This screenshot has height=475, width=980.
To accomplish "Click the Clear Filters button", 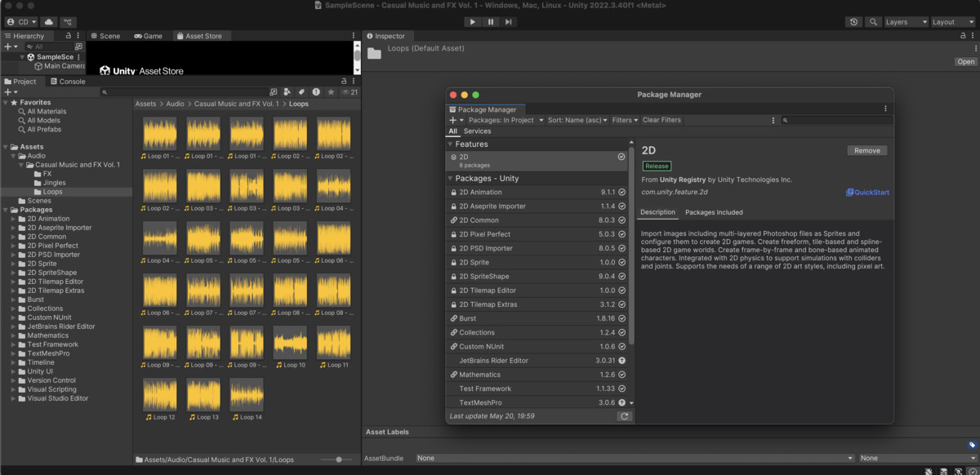I will tap(661, 120).
